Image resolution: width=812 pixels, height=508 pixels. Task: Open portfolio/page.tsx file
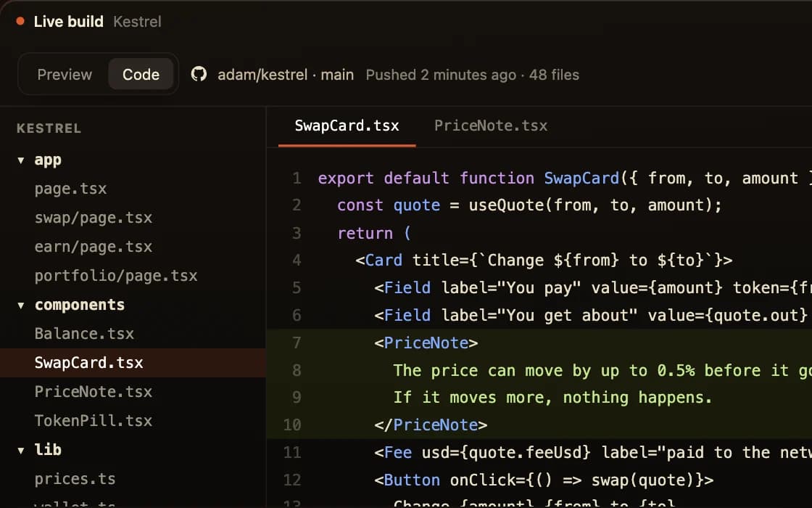point(116,276)
